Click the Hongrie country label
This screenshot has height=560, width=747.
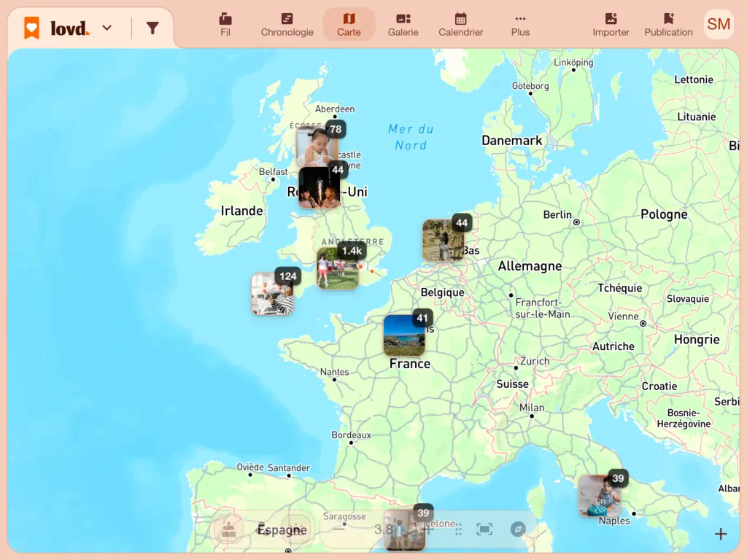click(x=697, y=340)
